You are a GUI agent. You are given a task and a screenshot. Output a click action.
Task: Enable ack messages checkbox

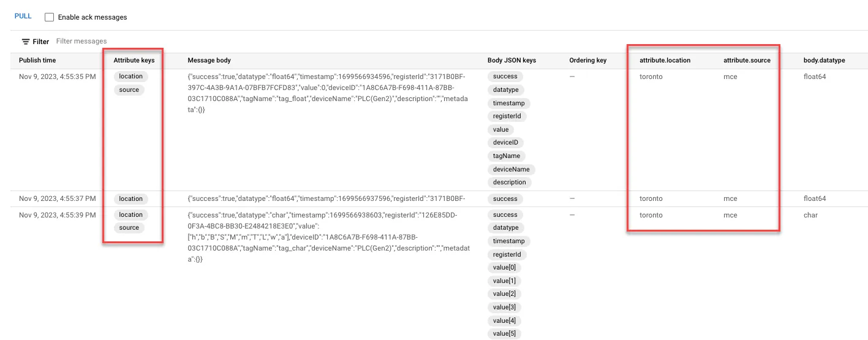pyautogui.click(x=49, y=17)
